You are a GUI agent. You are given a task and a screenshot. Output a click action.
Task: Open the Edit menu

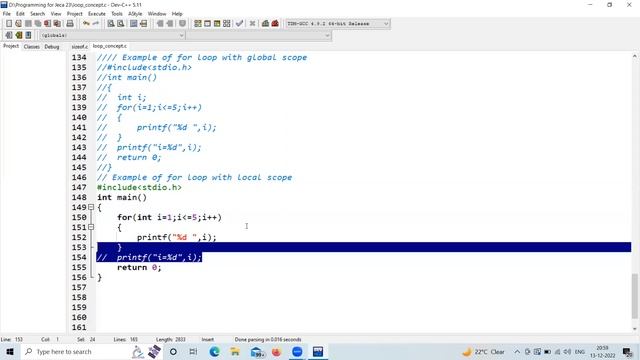20,14
